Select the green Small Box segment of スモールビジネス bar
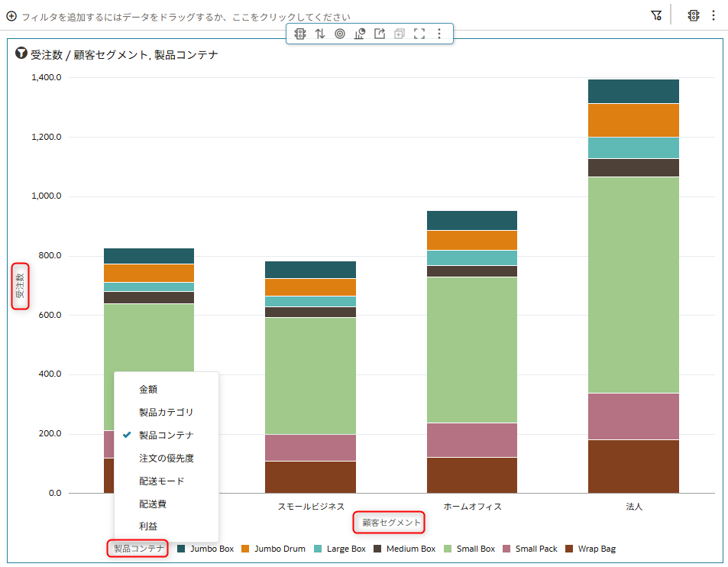This screenshot has height=567, width=728. (311, 376)
